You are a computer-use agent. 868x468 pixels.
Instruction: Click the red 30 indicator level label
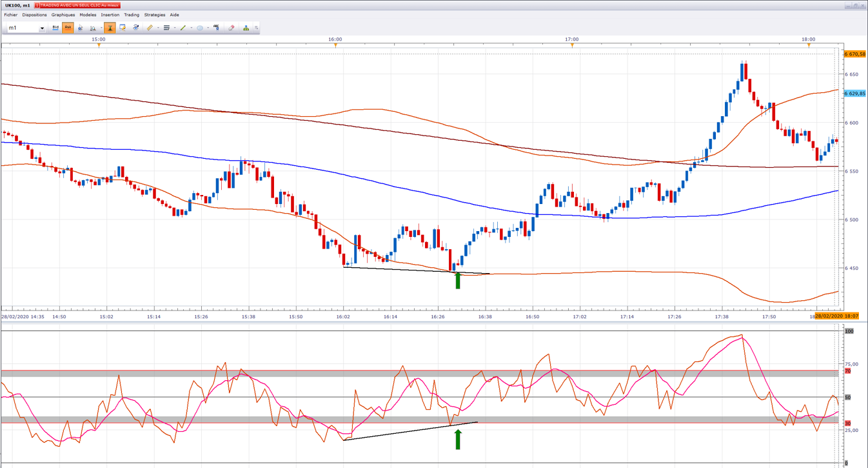pyautogui.click(x=848, y=423)
